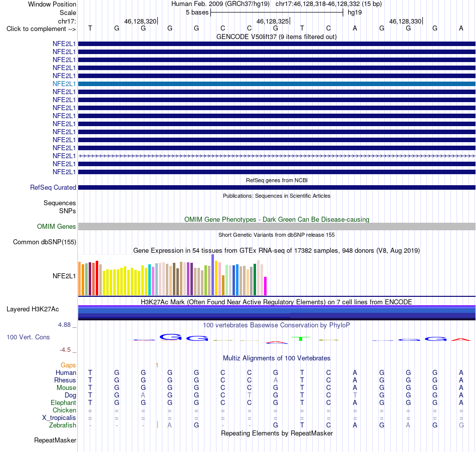
Task: Click the 100 Vert. Cons track label
Action: (x=28, y=337)
